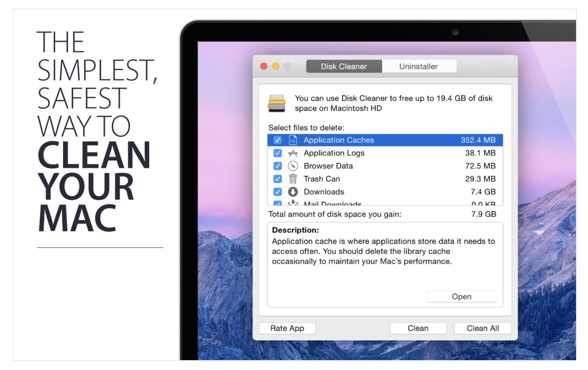Uncheck the Application Logs checkbox

tap(278, 153)
